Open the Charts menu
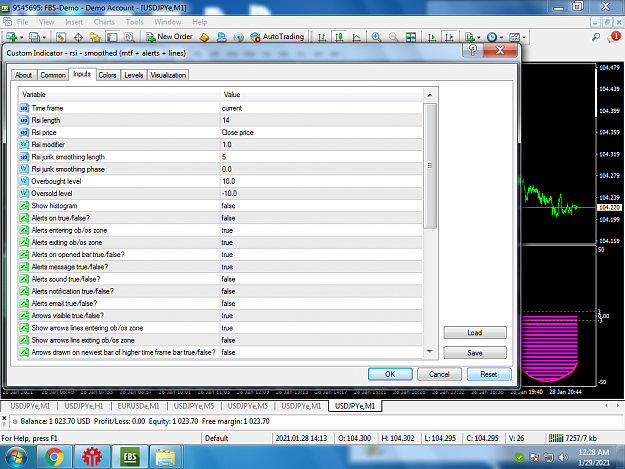This screenshot has width=625, height=469. (x=104, y=22)
